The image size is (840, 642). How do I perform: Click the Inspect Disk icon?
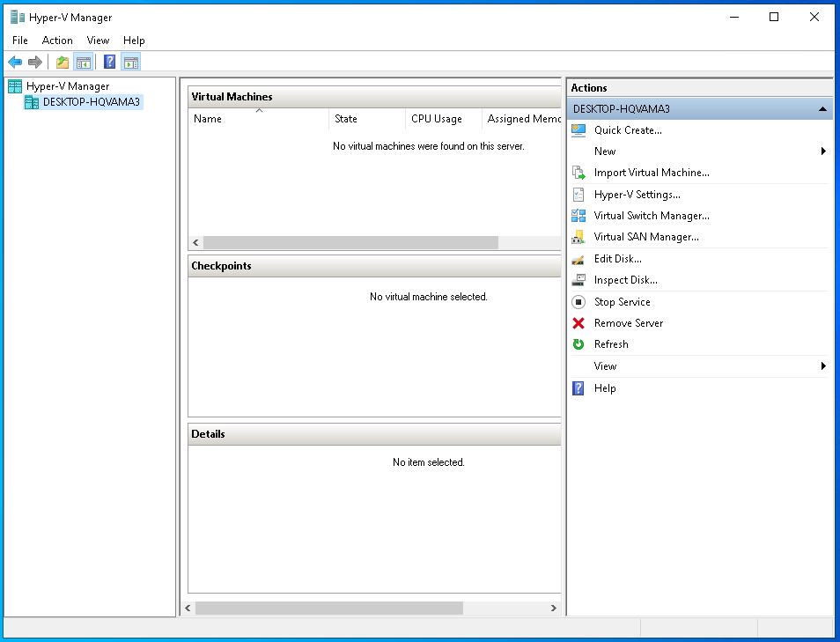[578, 280]
